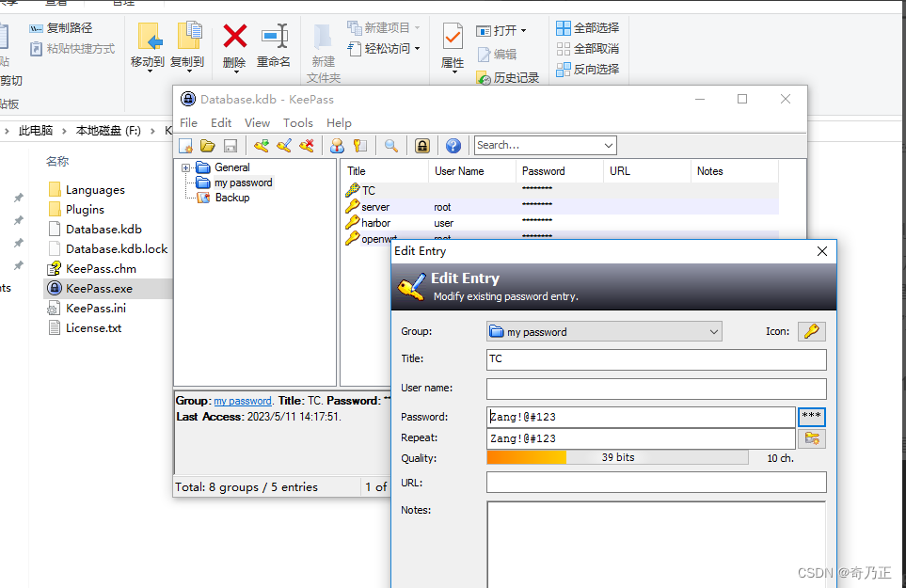Close the Edit Entry dialog
906x588 pixels.
pyautogui.click(x=822, y=251)
